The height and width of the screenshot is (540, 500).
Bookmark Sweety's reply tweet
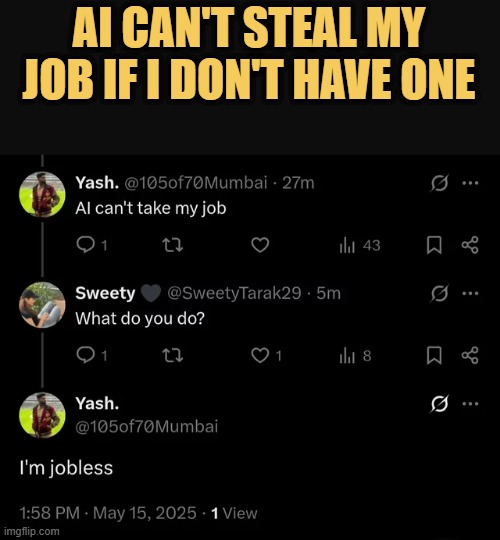click(x=434, y=355)
